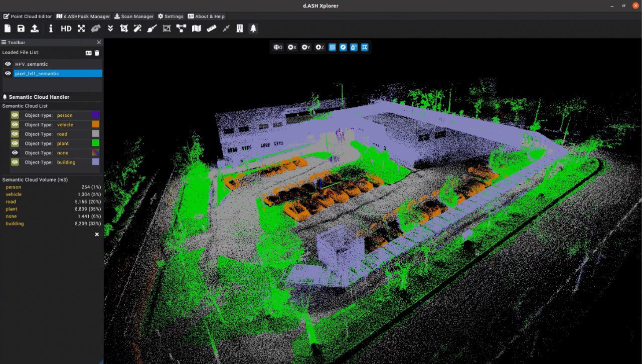Toggle the blue selection shape button
642x364 pixels.
[x=365, y=47]
